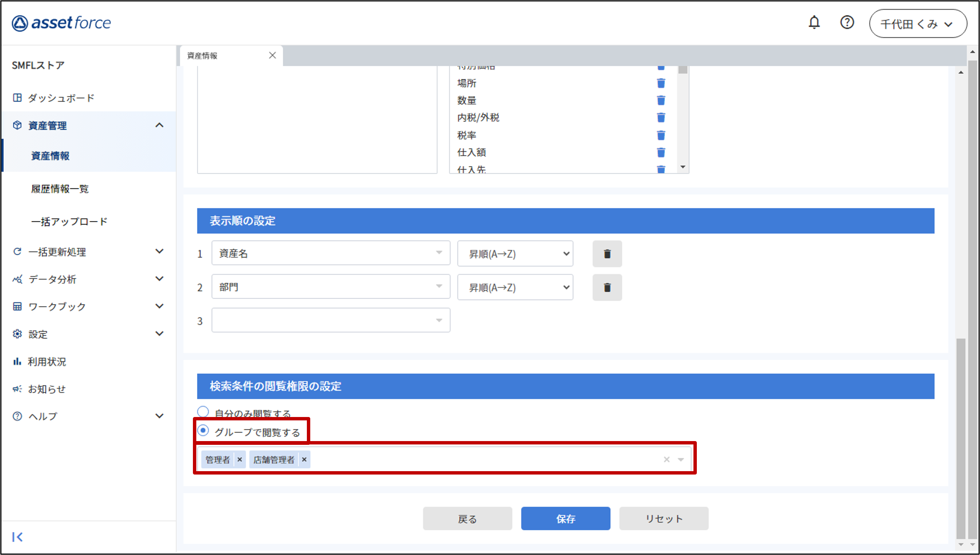Click the リセット button

[663, 519]
